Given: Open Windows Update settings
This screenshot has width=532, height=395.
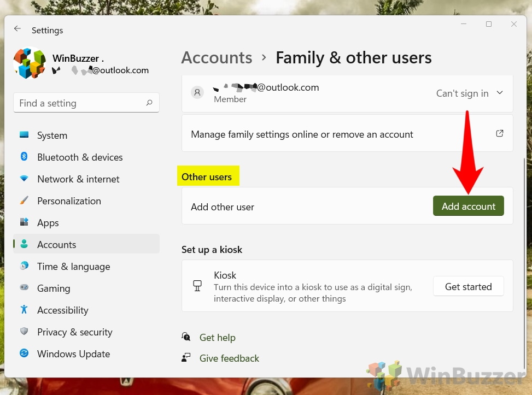Looking at the screenshot, I should pyautogui.click(x=24, y=353).
